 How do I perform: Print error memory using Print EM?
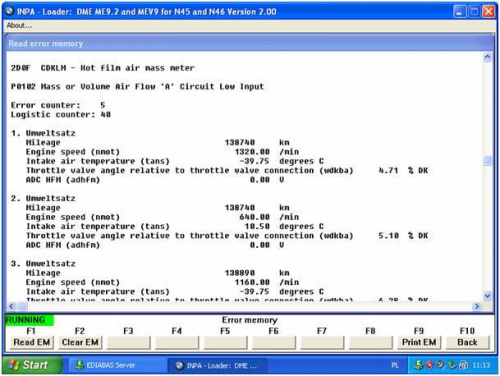click(x=419, y=342)
